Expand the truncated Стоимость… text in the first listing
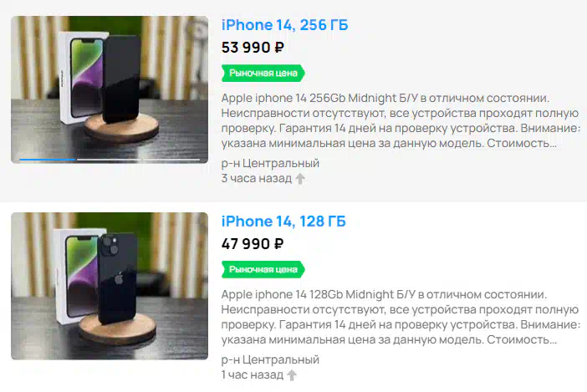Screen dimensions: 587x392 [522, 143]
